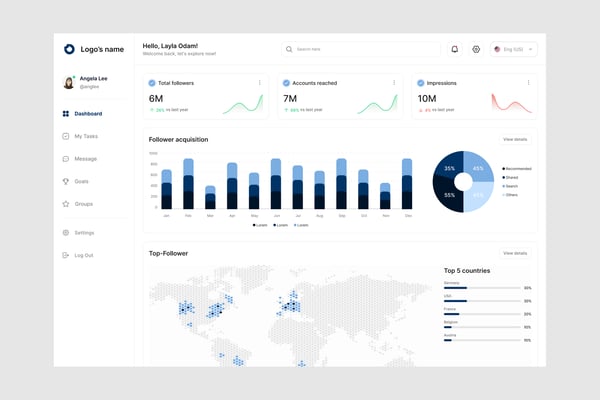
Task: Click the Belgium progress bar
Action: [482, 327]
